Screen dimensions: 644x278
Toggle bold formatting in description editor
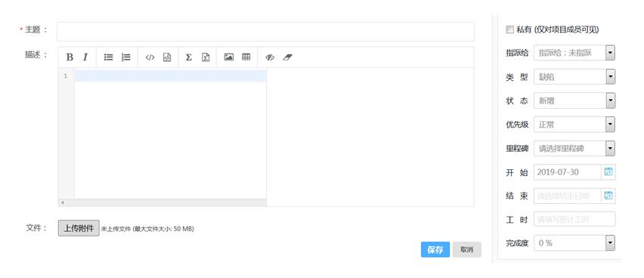70,57
